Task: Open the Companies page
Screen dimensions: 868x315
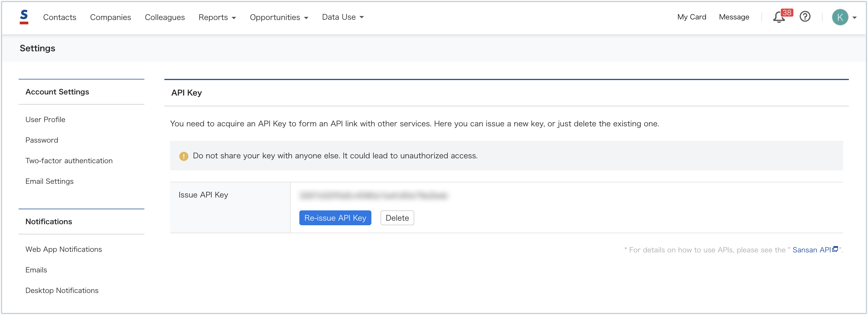Action: pos(110,17)
